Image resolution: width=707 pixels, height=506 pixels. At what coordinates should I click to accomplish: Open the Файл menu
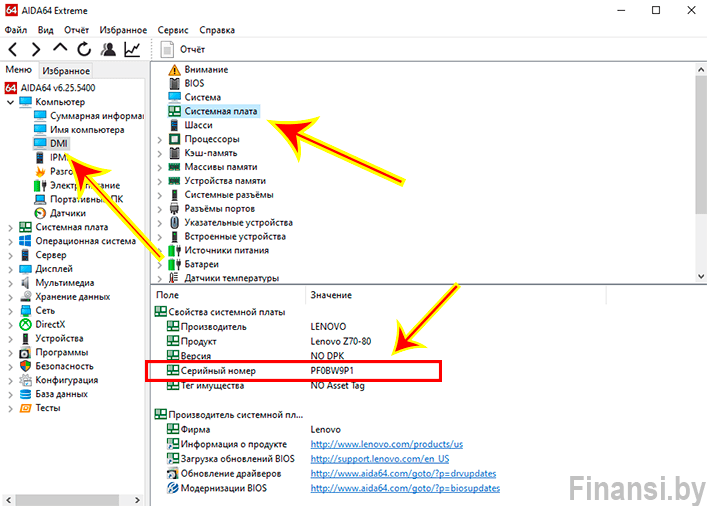pyautogui.click(x=16, y=30)
